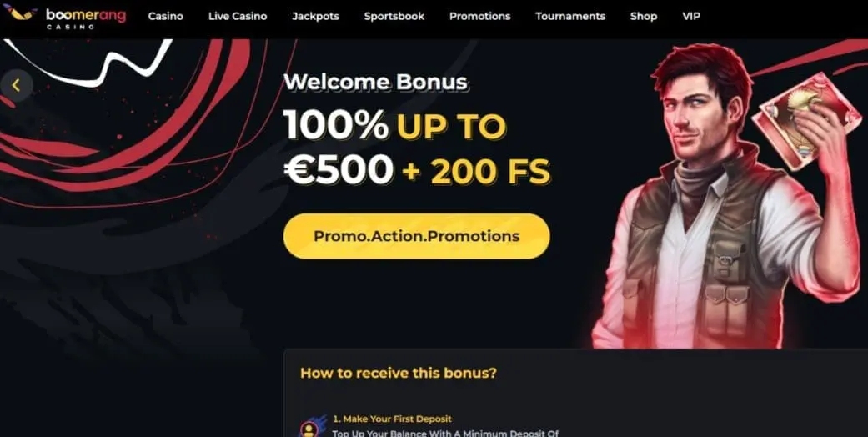Go to the Promotions page
The width and height of the screenshot is (868, 437).
pos(480,17)
